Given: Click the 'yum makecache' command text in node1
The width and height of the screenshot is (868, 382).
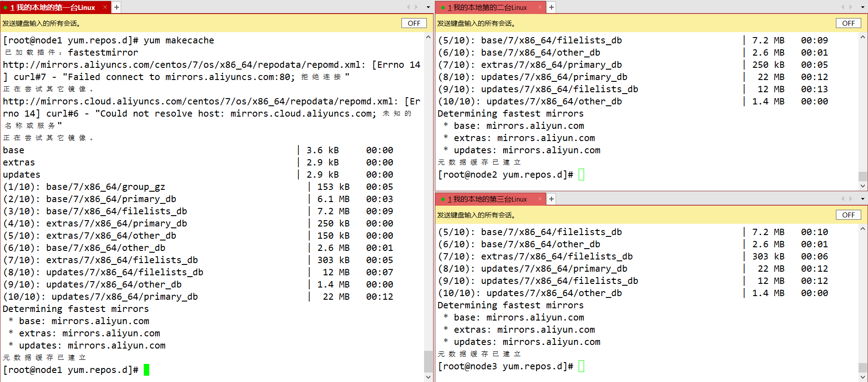Looking at the screenshot, I should point(179,40).
